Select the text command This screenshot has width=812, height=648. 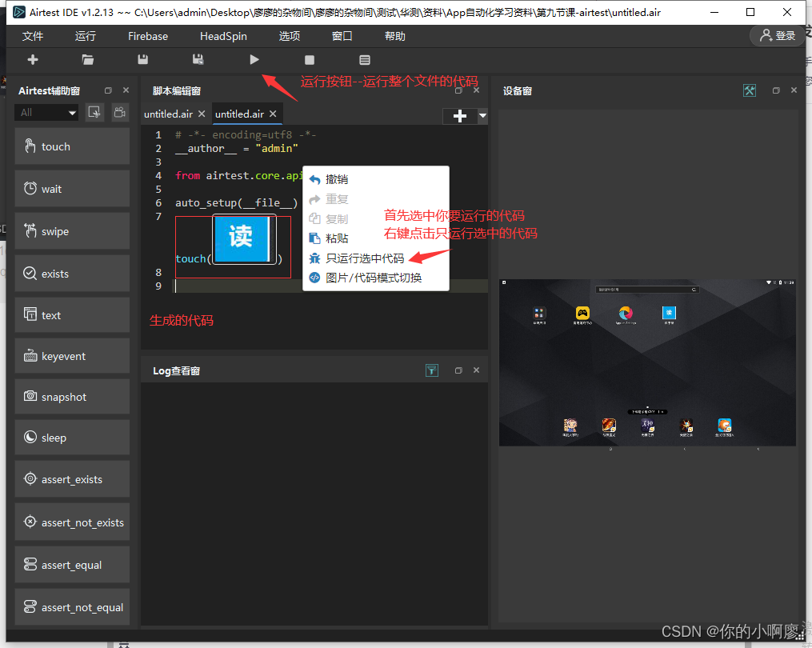coord(72,315)
